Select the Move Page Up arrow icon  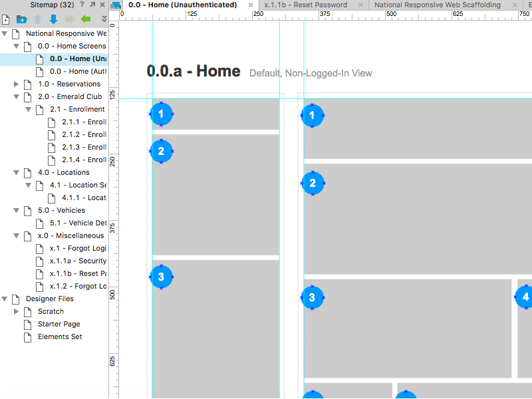click(37, 19)
